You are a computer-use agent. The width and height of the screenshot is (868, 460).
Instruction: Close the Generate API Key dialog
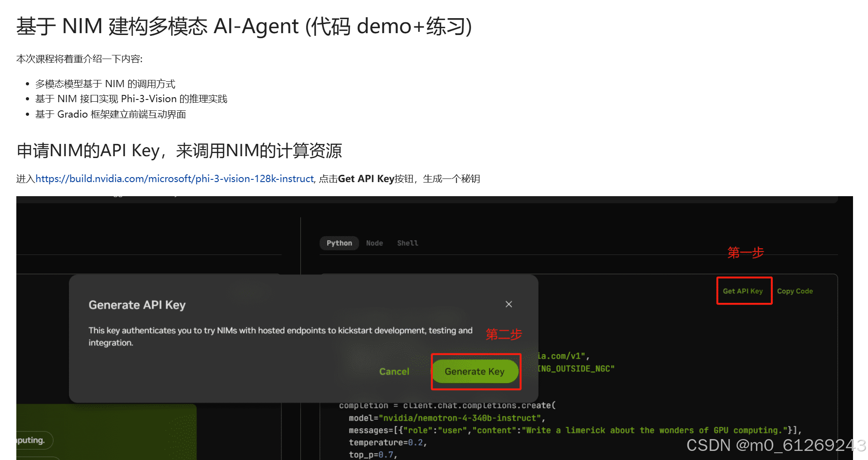[509, 304]
